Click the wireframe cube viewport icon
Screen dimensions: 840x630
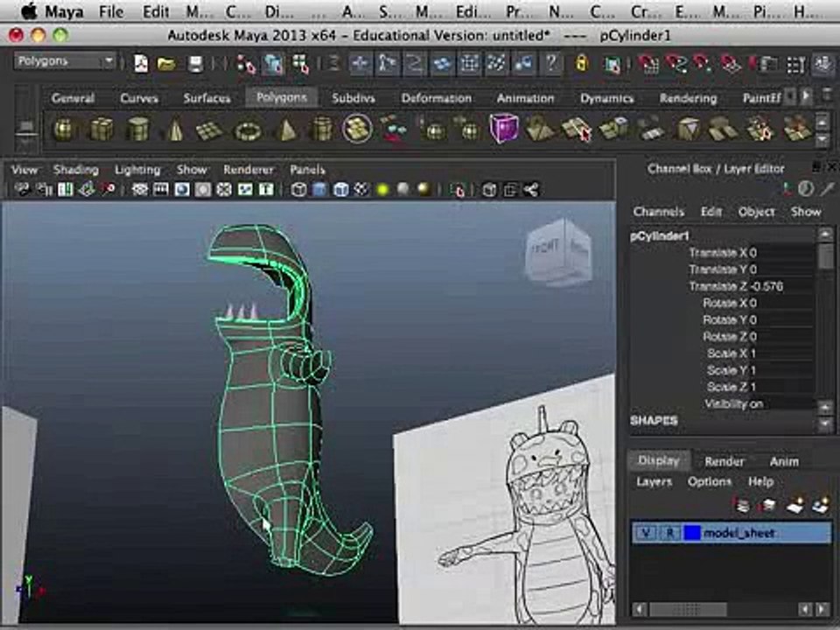click(299, 190)
